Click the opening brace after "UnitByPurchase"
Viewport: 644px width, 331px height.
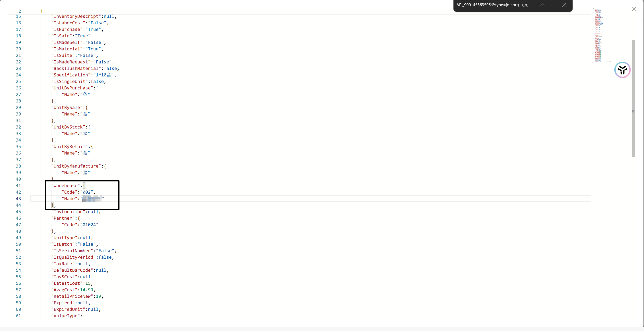coord(97,88)
